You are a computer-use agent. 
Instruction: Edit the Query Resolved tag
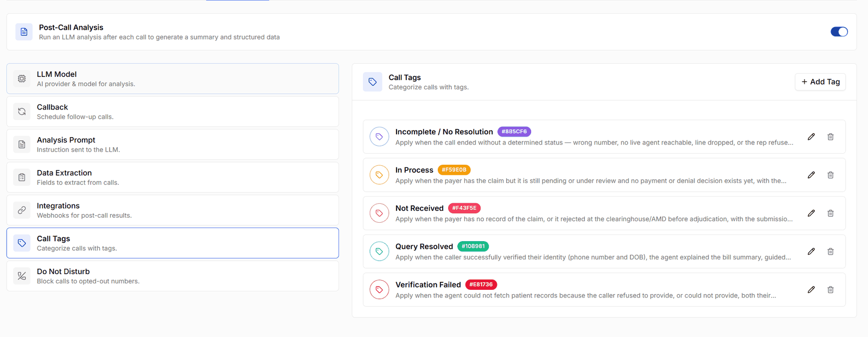point(811,251)
